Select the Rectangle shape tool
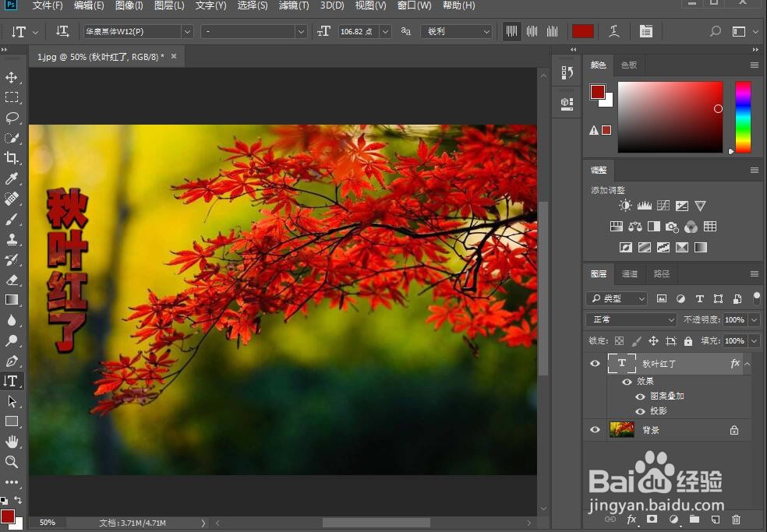Screen dimensions: 767x532 11,421
